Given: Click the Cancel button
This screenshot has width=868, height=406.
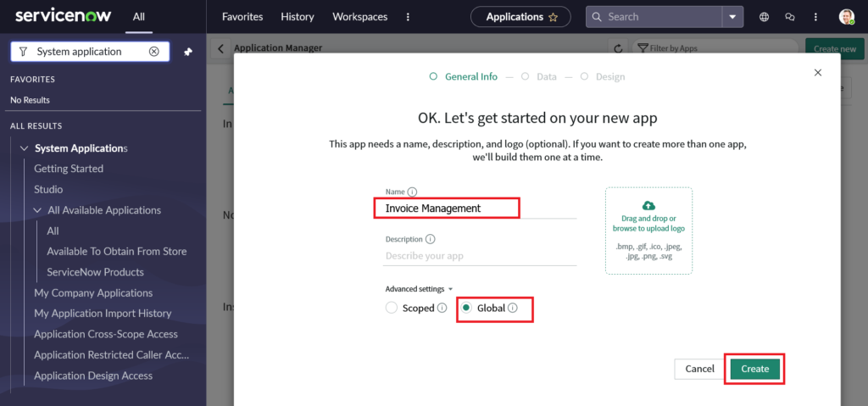Looking at the screenshot, I should click(x=699, y=369).
